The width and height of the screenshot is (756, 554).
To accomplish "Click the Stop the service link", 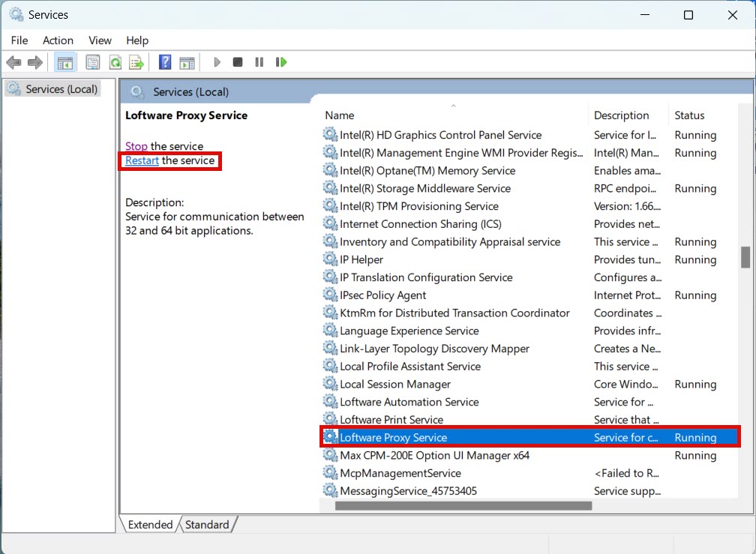I will [x=136, y=146].
